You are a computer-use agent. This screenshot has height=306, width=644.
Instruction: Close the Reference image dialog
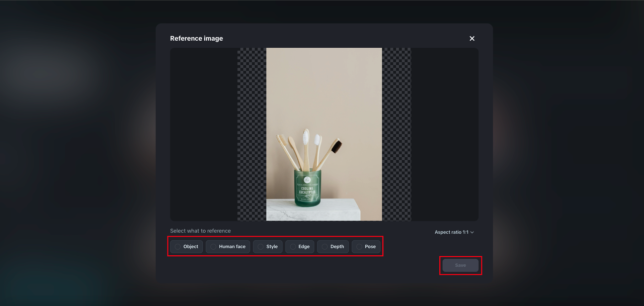(472, 39)
